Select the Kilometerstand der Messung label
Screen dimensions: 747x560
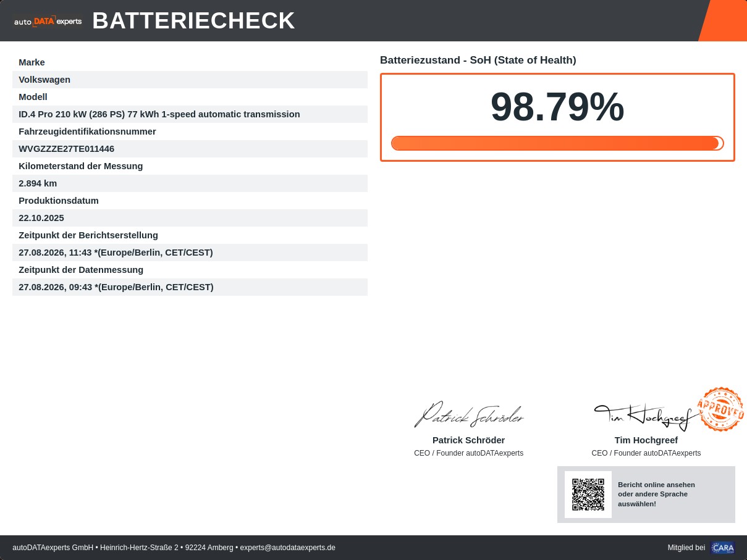click(81, 166)
